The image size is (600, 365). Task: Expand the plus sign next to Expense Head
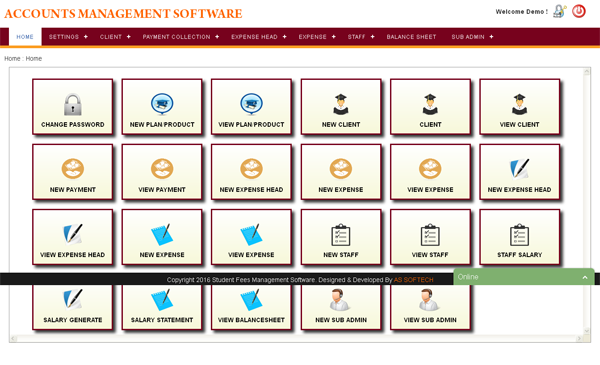tap(284, 37)
